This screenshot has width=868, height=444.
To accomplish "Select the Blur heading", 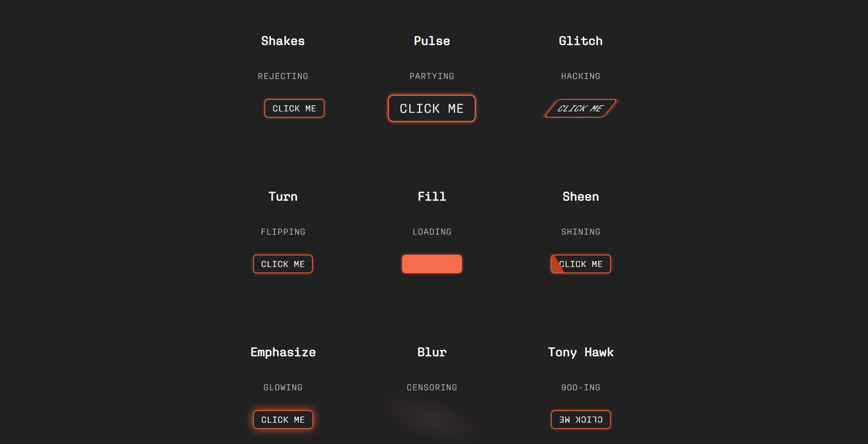I will 432,352.
